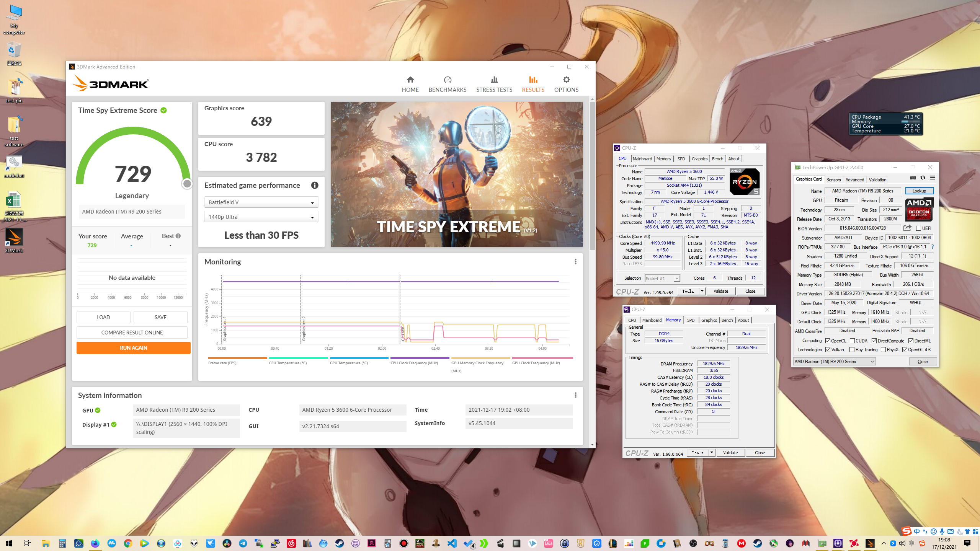Click the LOAD button in 3DMark
980x551 pixels.
[103, 317]
